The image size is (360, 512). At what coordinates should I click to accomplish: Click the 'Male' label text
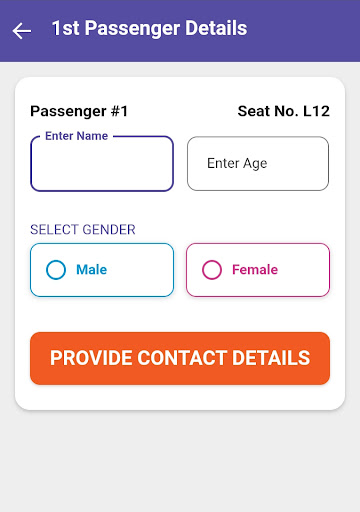pyautogui.click(x=92, y=270)
